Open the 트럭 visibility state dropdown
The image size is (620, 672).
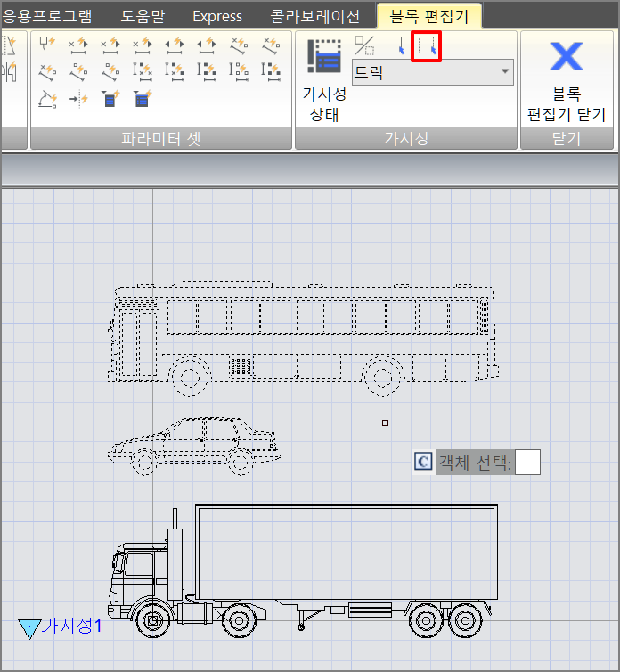[x=433, y=72]
